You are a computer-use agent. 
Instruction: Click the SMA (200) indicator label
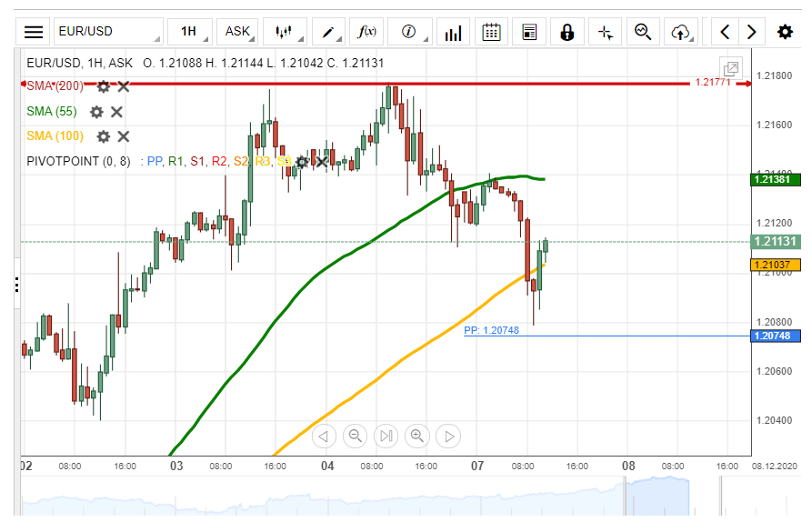pos(55,86)
